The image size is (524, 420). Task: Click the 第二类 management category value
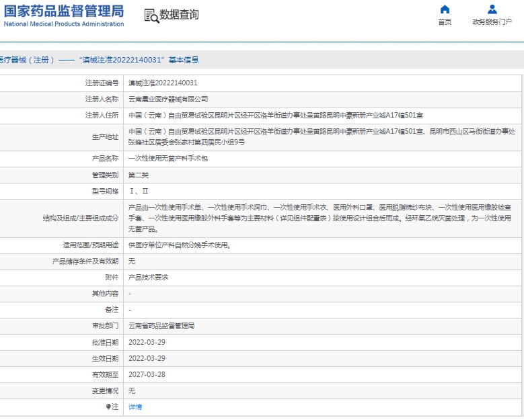(x=139, y=175)
